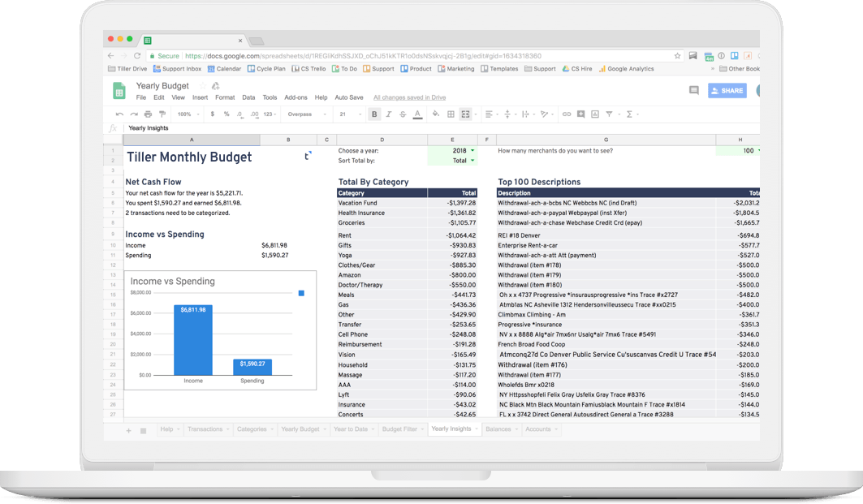Image resolution: width=863 pixels, height=504 pixels.
Task: Click the formula bar showing Yearly Insights
Action: pyautogui.click(x=443, y=128)
